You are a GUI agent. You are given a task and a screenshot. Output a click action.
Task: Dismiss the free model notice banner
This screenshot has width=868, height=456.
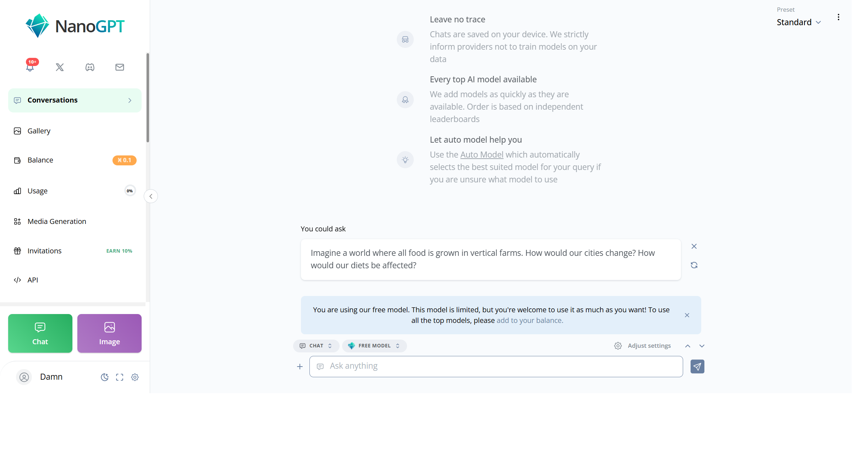click(687, 315)
